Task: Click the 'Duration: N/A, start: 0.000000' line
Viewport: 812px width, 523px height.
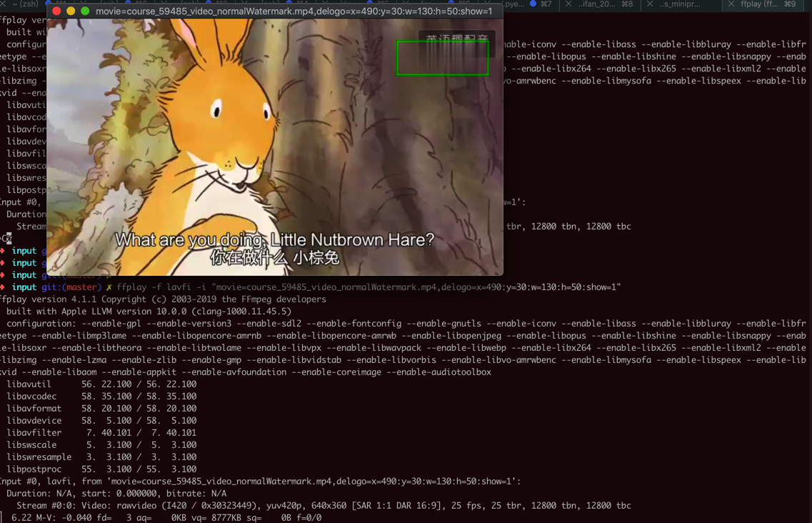Action: [x=116, y=494]
